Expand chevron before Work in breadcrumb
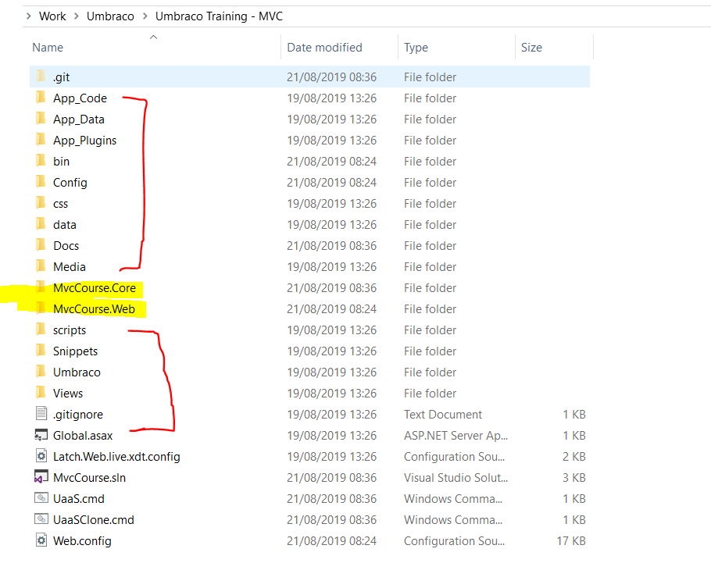 [x=29, y=16]
